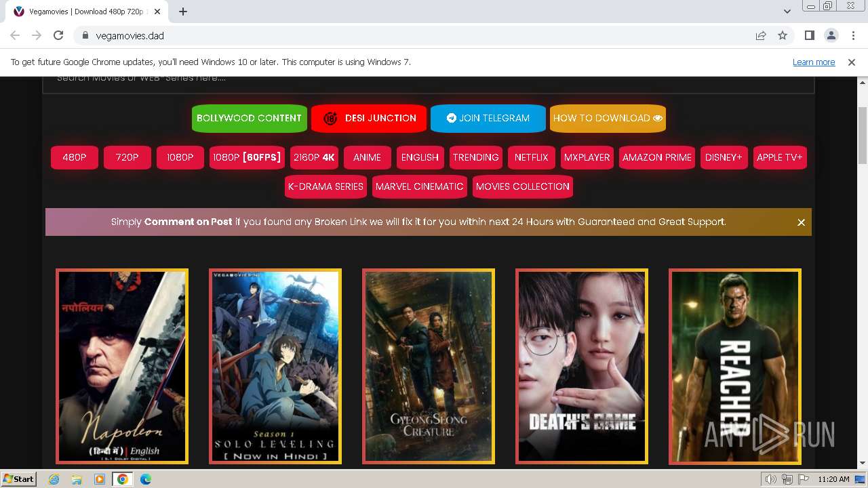Launch Internet Explorer from taskbar
Image resolution: width=868 pixels, height=488 pixels.
coord(54,479)
